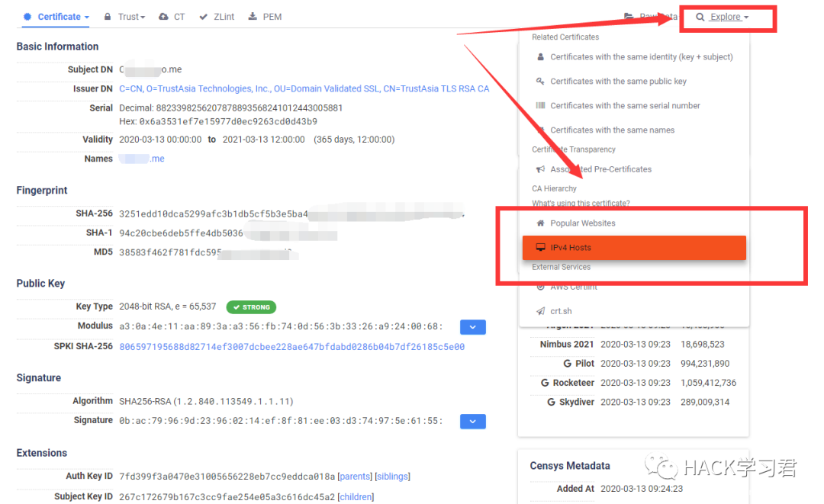Click the ZLint checkmark icon
Image resolution: width=824 pixels, height=504 pixels.
coord(204,17)
